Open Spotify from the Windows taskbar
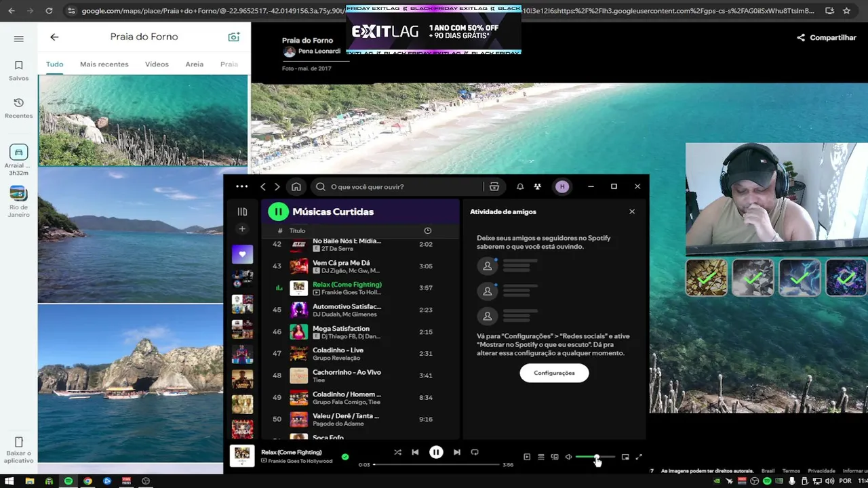 coord(68,481)
